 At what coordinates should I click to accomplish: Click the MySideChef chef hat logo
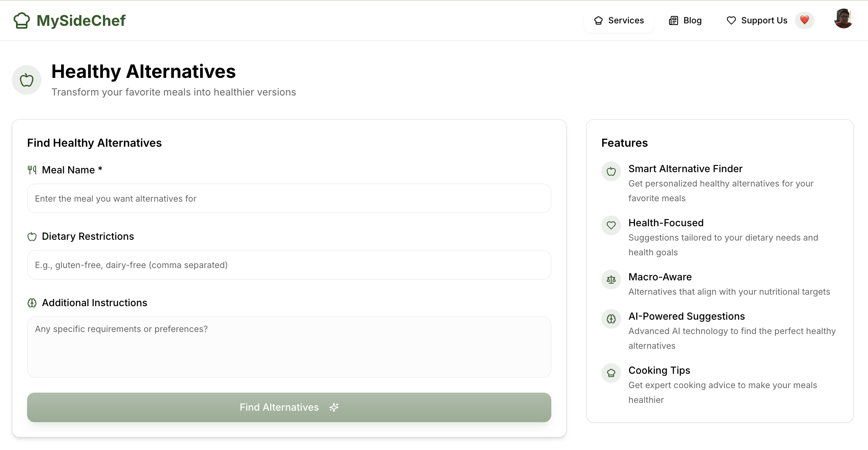tap(22, 20)
